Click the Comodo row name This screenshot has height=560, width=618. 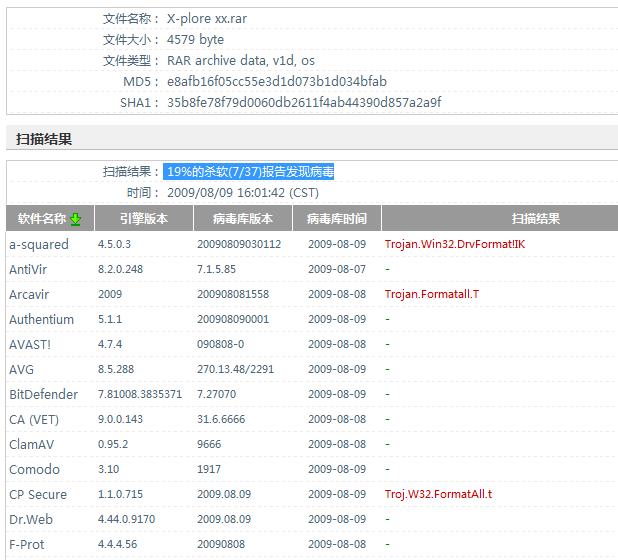pos(34,469)
